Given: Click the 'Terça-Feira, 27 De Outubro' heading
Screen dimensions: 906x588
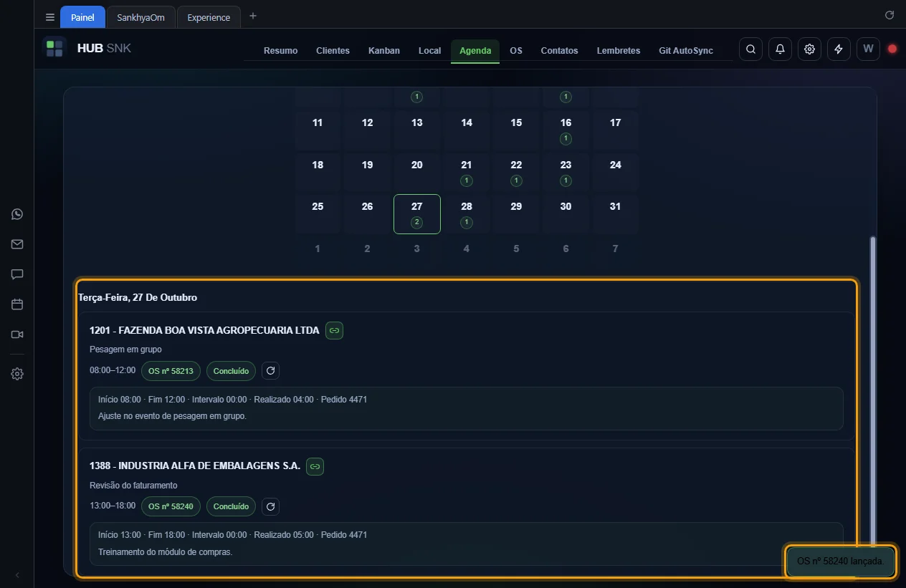Looking at the screenshot, I should (138, 297).
